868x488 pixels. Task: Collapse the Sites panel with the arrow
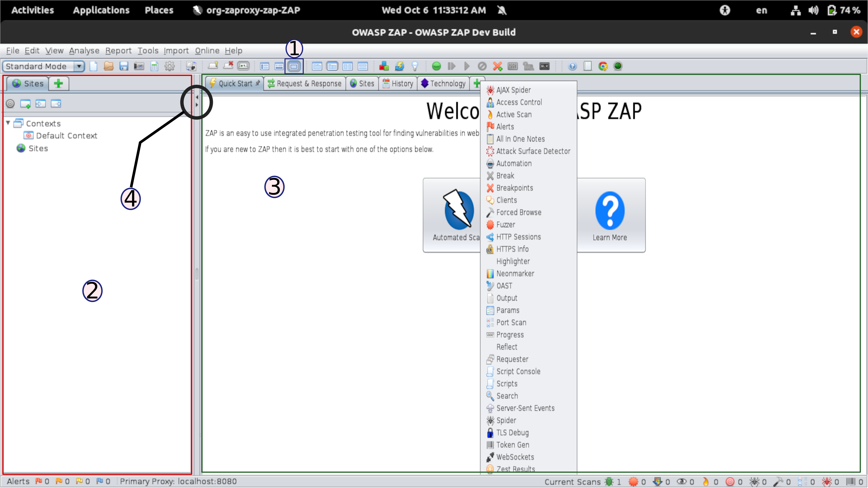click(x=197, y=97)
